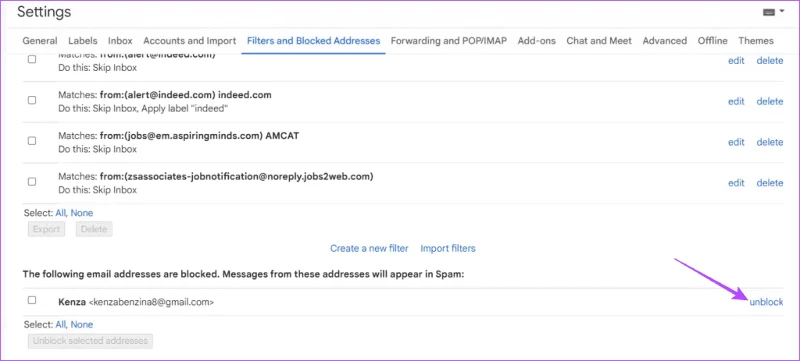The width and height of the screenshot is (800, 361).
Task: Switch to the Themes tab
Action: [756, 41]
